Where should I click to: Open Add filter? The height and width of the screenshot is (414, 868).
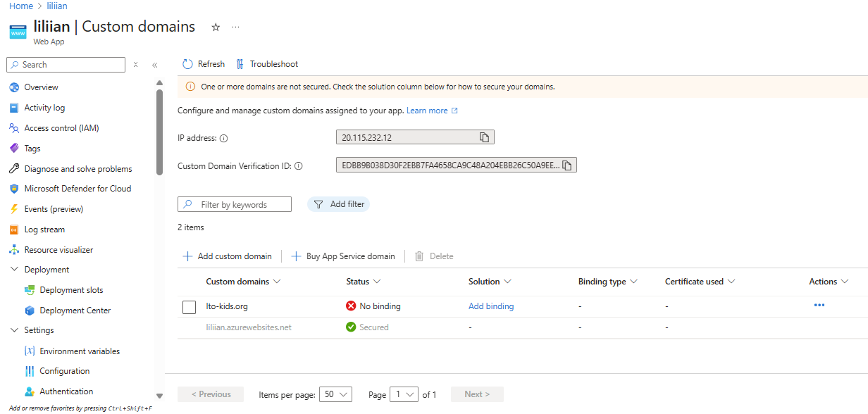tap(338, 203)
